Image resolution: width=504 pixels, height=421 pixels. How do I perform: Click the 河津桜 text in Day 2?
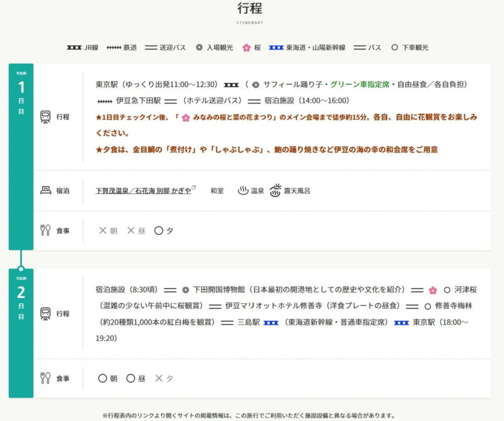click(x=466, y=290)
